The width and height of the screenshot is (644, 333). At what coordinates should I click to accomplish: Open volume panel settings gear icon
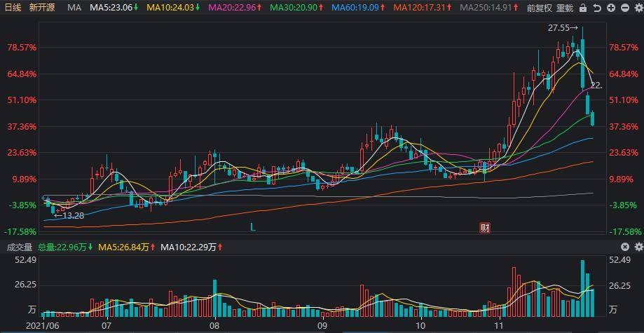pos(638,247)
